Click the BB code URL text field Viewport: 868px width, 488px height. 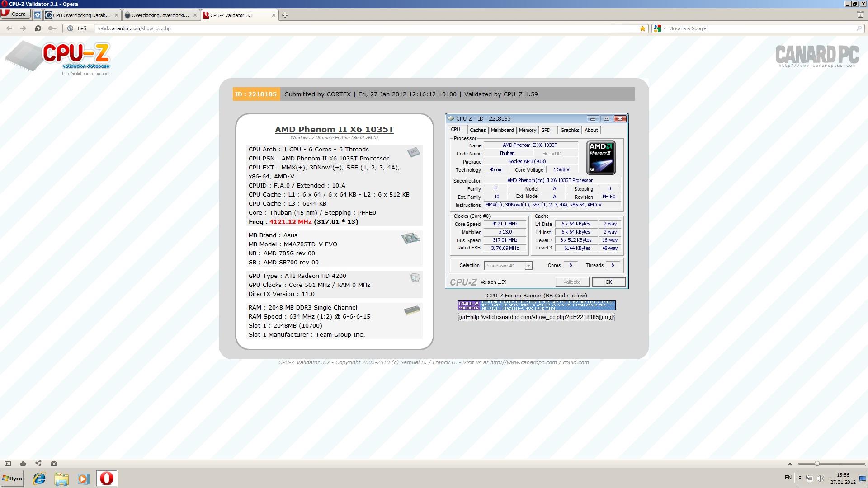coord(536,317)
